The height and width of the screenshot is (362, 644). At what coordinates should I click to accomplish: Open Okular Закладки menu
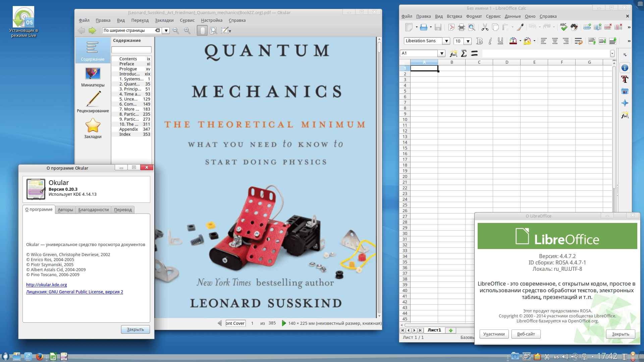pyautogui.click(x=164, y=20)
